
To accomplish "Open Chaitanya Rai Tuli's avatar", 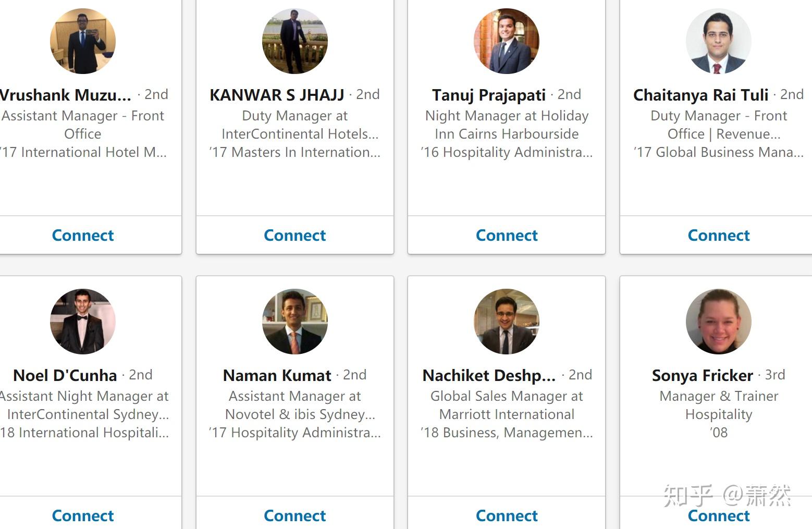I will pos(718,41).
